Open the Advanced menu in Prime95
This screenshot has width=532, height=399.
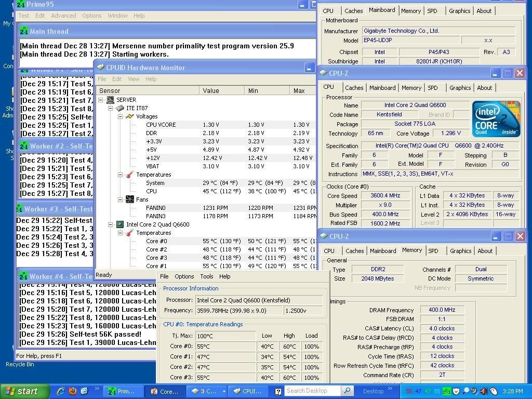[63, 16]
